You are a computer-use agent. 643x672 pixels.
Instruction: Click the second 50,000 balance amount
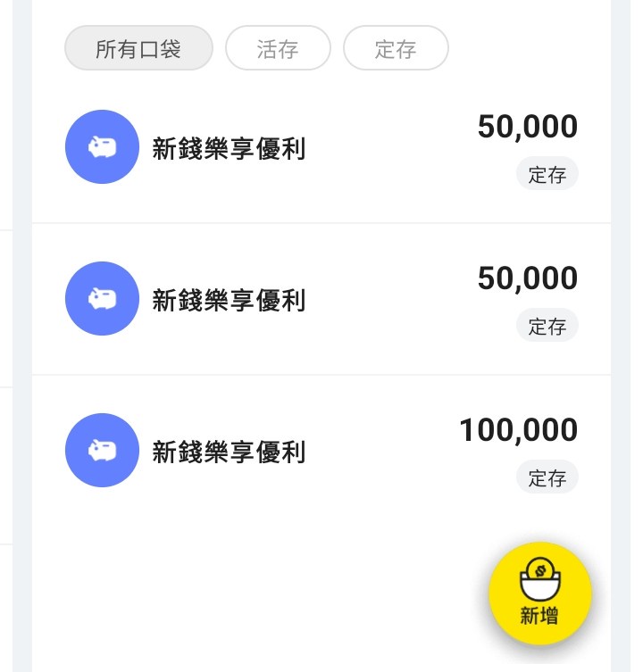527,279
